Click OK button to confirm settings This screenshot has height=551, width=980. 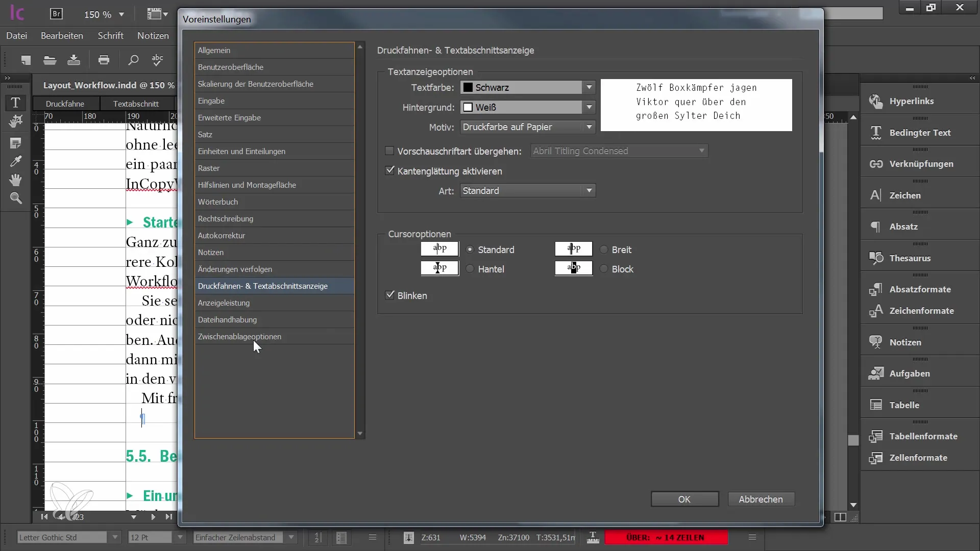click(x=684, y=498)
